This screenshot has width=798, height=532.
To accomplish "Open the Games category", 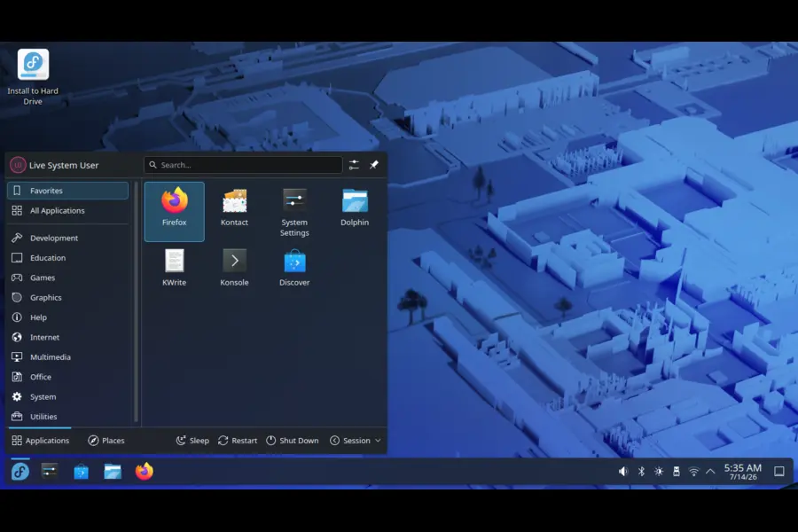I will [67, 278].
